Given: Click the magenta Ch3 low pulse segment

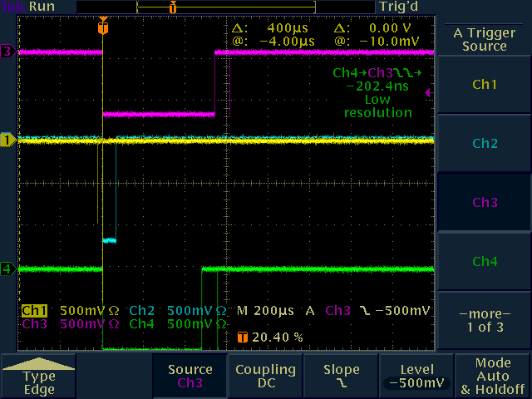Looking at the screenshot, I should coord(159,115).
